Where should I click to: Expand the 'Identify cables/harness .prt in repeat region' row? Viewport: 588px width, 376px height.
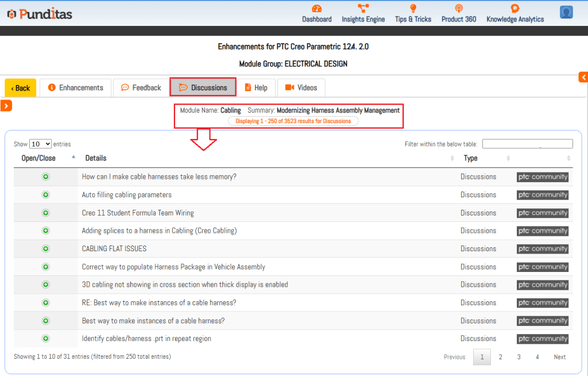click(46, 339)
